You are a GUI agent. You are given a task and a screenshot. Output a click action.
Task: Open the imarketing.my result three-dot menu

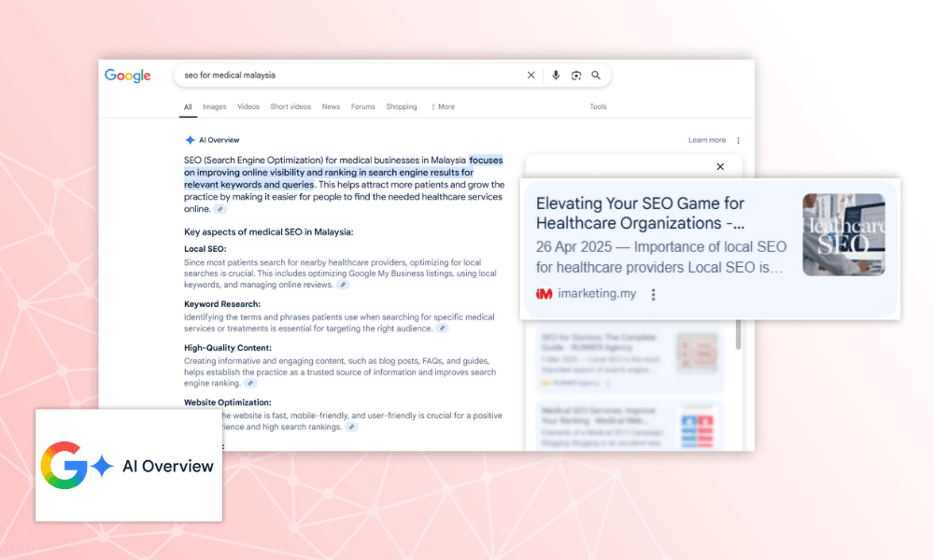pos(653,295)
